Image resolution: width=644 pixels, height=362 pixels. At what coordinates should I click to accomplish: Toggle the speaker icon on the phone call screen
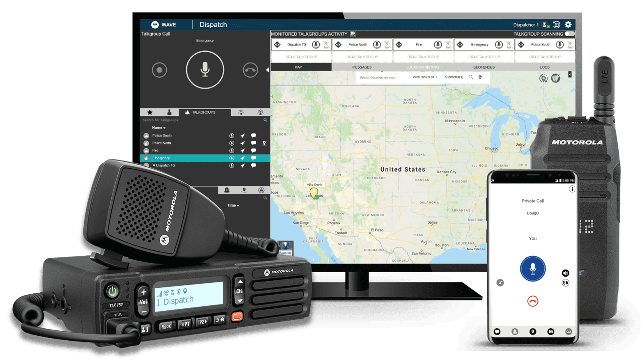pyautogui.click(x=565, y=273)
